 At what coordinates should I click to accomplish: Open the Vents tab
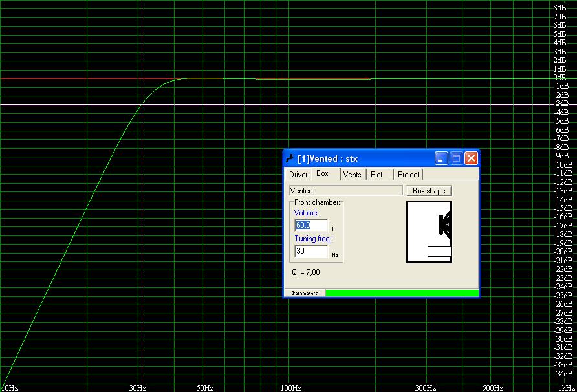(x=352, y=175)
